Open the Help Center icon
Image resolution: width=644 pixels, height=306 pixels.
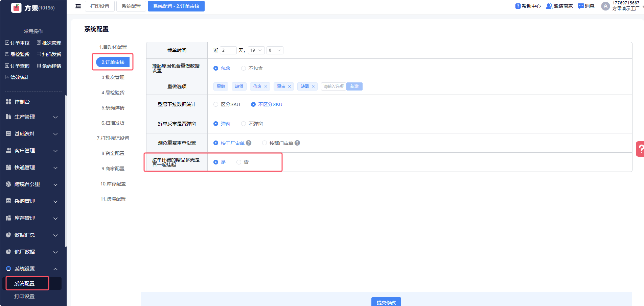518,6
